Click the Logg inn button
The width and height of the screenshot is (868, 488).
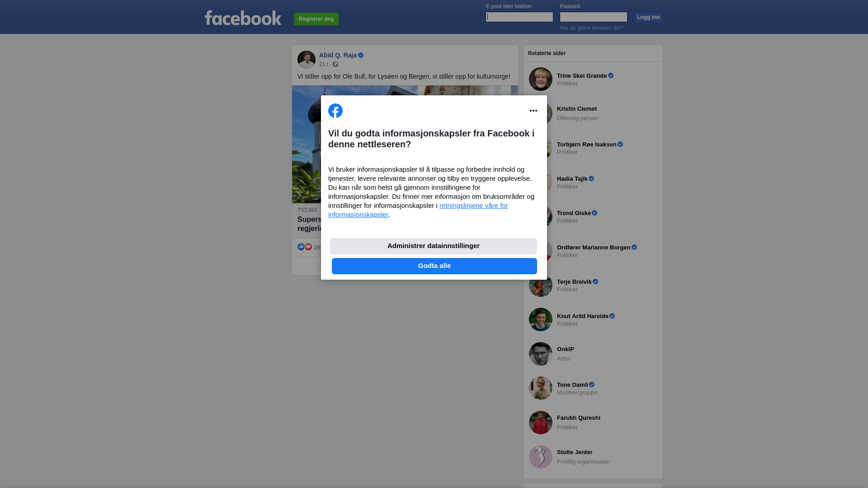click(648, 17)
